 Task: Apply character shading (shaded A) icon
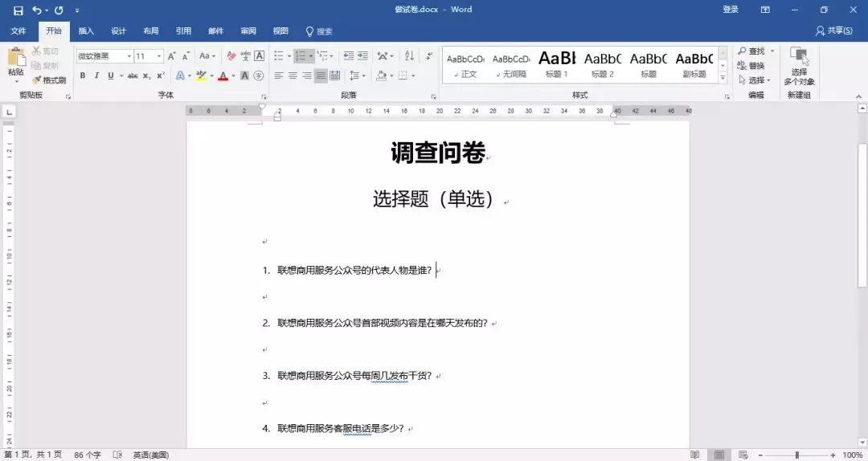click(244, 75)
